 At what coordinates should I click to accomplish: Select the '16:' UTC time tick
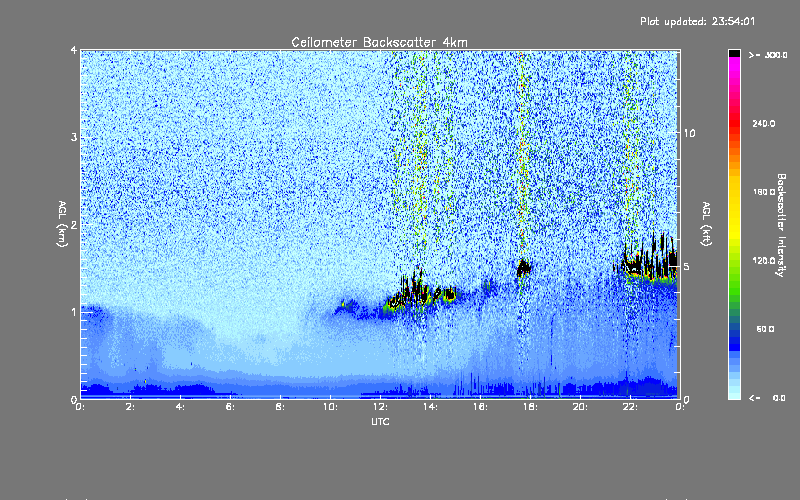point(481,407)
